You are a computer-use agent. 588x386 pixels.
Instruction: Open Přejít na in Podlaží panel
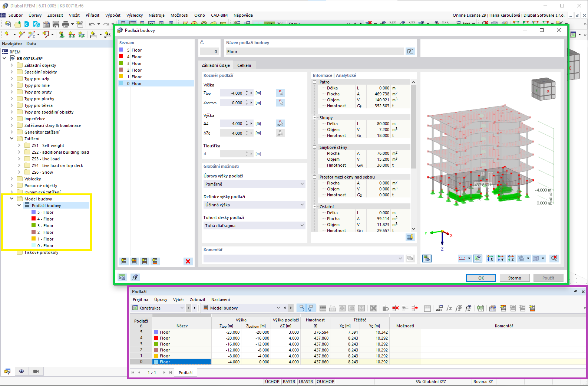141,300
